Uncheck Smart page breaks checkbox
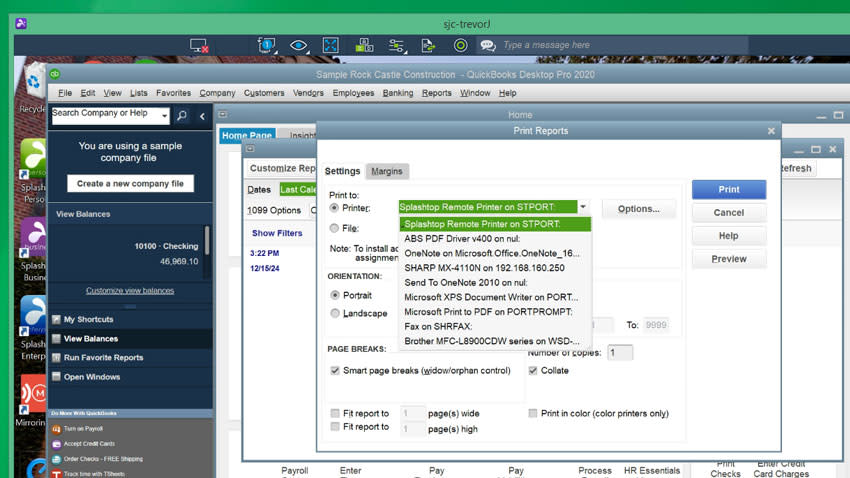Viewport: 850px width, 478px height. coord(335,370)
